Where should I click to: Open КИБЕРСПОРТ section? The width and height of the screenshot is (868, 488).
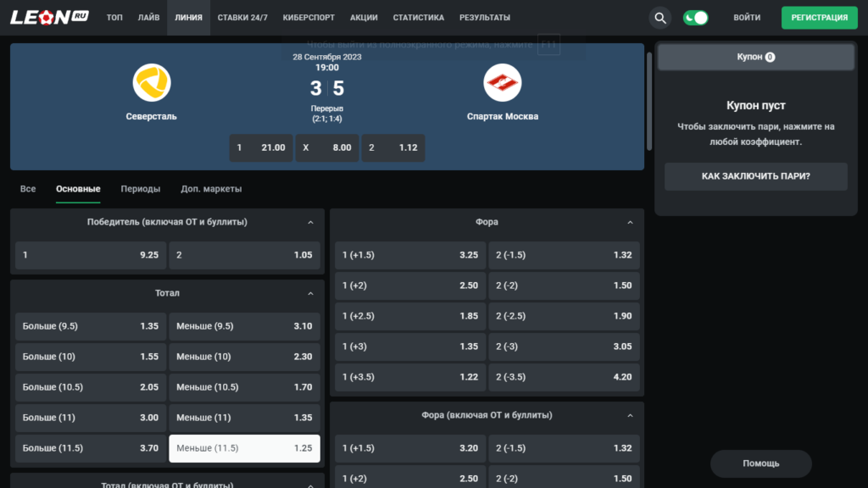(309, 18)
